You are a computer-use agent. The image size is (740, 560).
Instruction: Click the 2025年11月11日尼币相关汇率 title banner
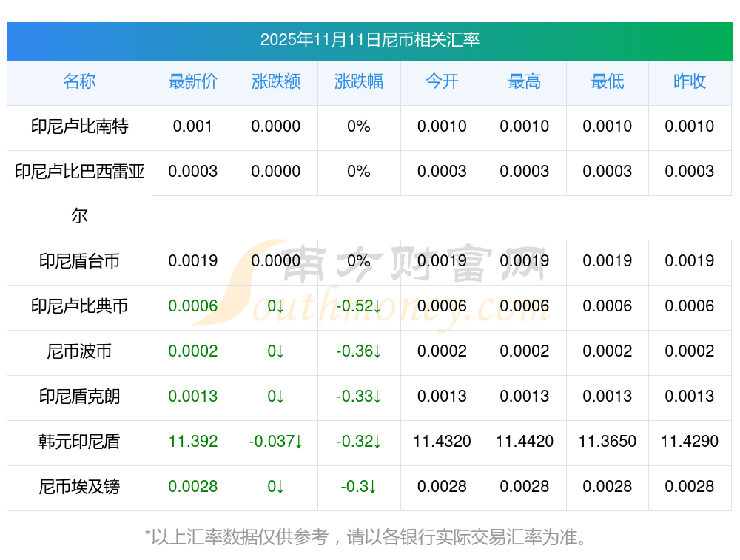pos(369,40)
